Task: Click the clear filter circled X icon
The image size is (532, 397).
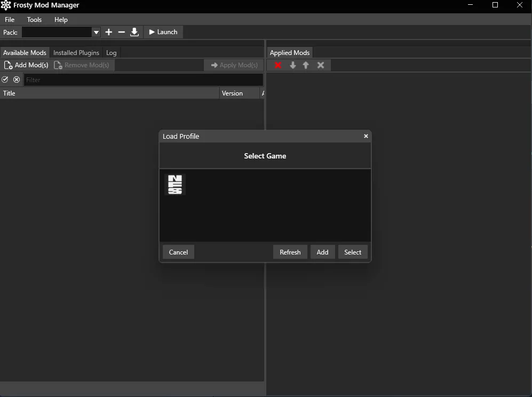Action: tap(17, 80)
